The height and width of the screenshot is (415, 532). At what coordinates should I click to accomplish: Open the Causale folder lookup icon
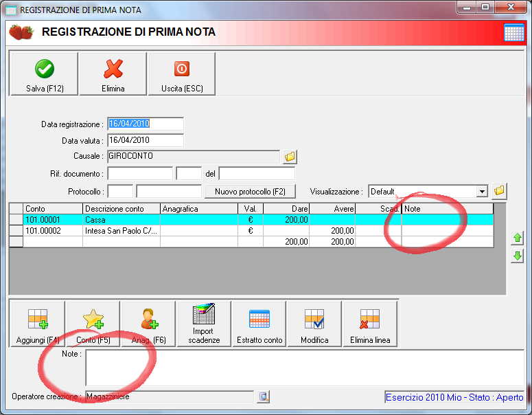(290, 157)
